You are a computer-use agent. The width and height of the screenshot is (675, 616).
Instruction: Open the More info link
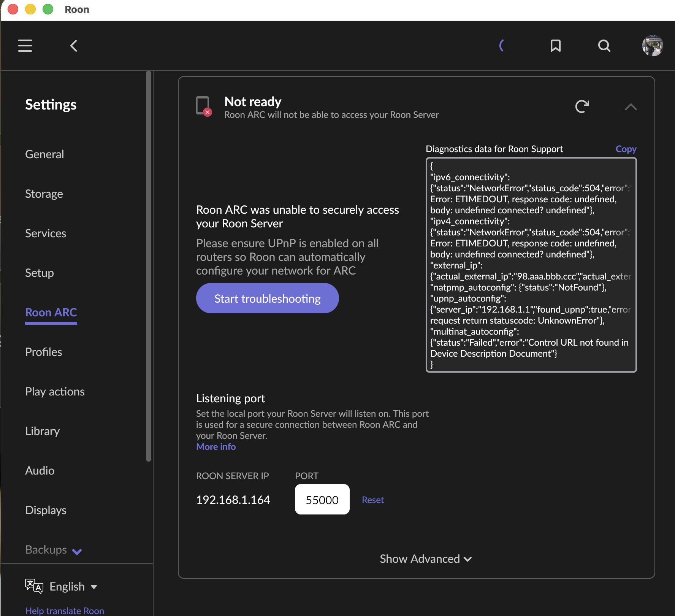point(216,446)
